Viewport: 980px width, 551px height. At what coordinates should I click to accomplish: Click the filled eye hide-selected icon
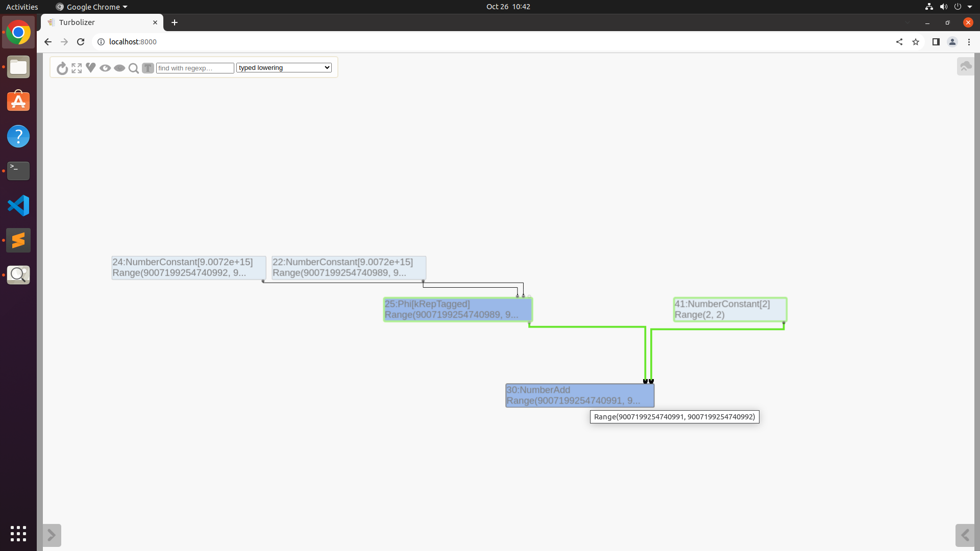119,68
